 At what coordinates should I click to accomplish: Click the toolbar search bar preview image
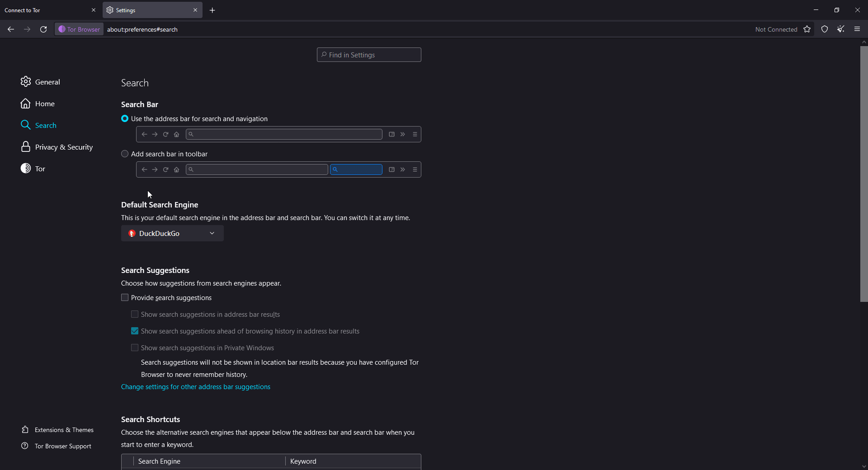click(x=278, y=169)
